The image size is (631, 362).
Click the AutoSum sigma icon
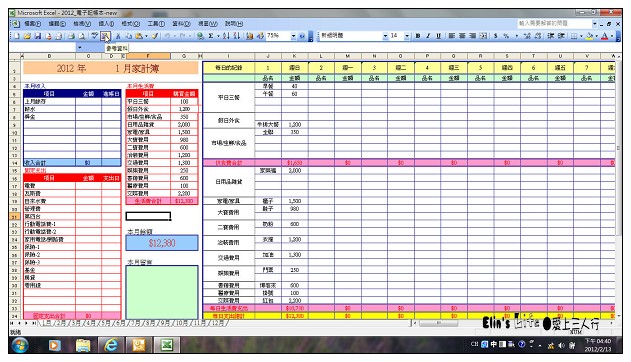[x=210, y=36]
